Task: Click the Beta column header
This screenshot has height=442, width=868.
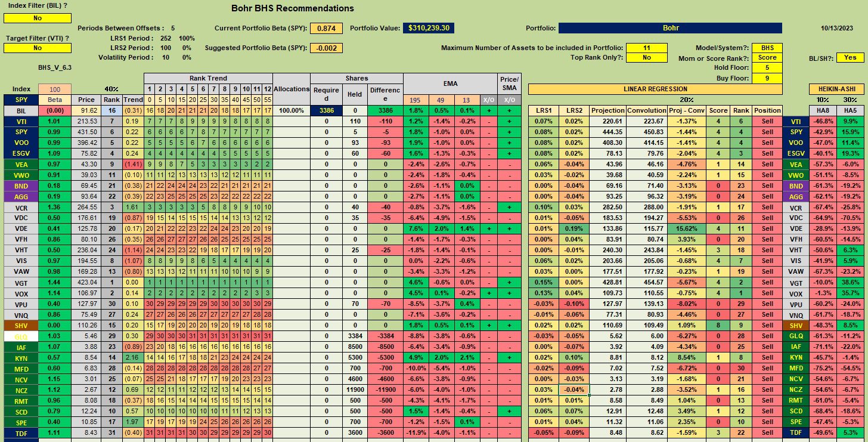Action: coord(55,100)
